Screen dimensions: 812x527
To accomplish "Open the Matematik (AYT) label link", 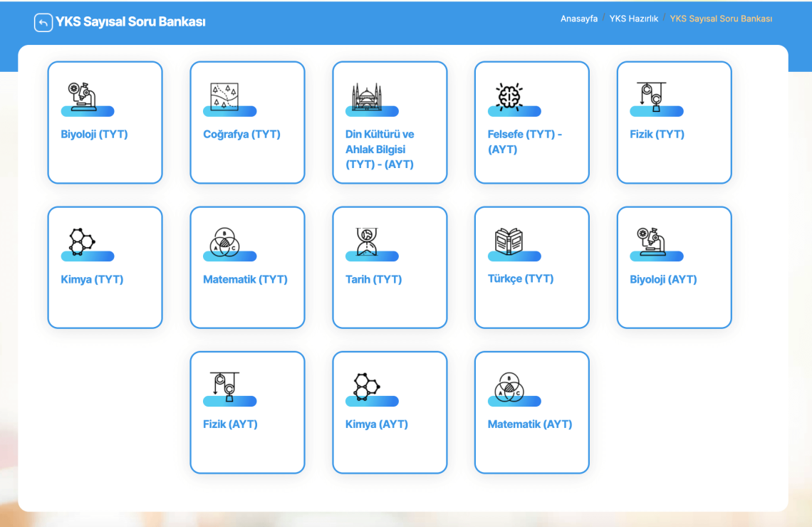I will pyautogui.click(x=529, y=424).
